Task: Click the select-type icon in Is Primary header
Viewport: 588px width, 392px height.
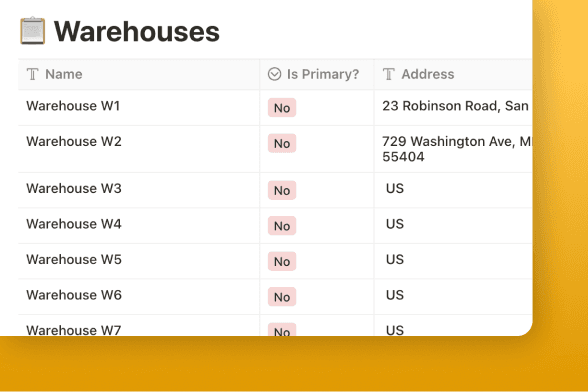Action: [x=274, y=74]
